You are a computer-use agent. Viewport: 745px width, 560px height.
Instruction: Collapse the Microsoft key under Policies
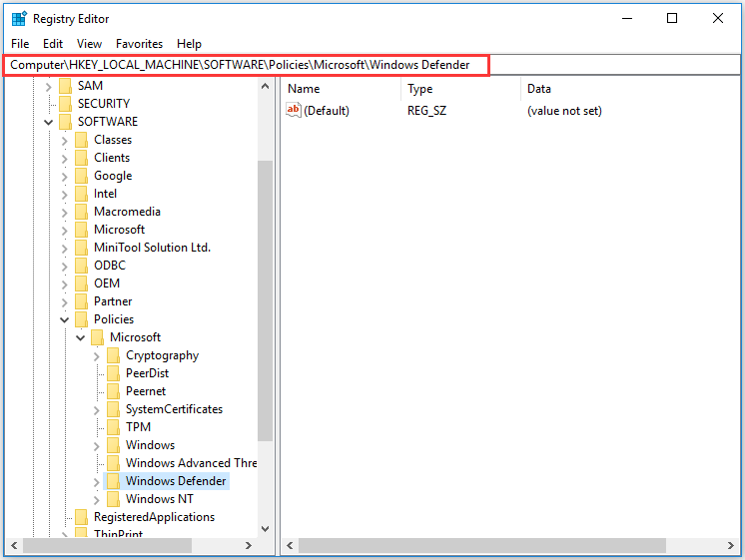[80, 338]
